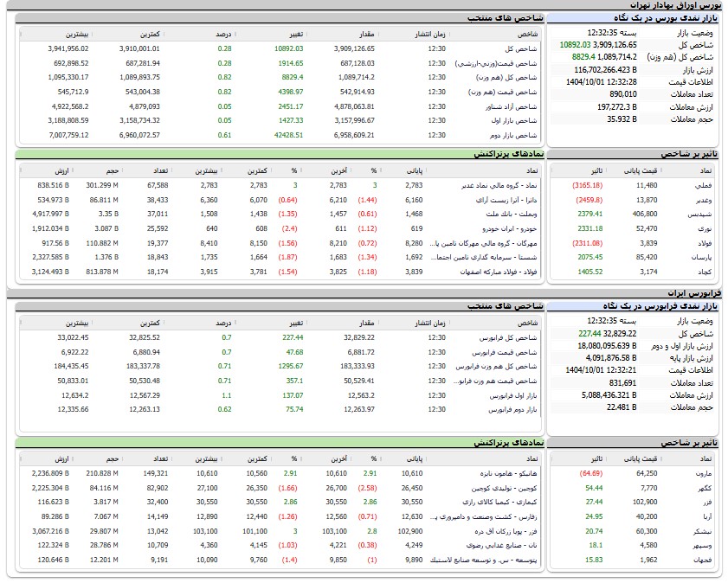
Task: Click the مارون symbol in Fara Bourse impact table
Action: coord(705,474)
